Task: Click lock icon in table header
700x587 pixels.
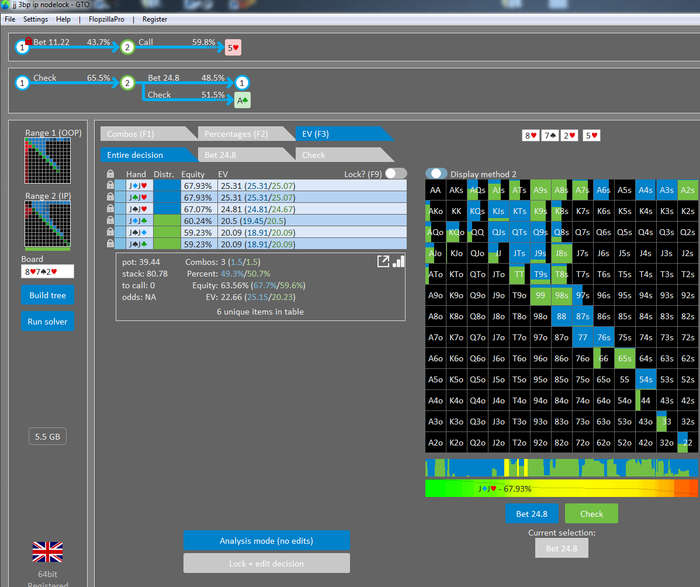Action: click(110, 174)
